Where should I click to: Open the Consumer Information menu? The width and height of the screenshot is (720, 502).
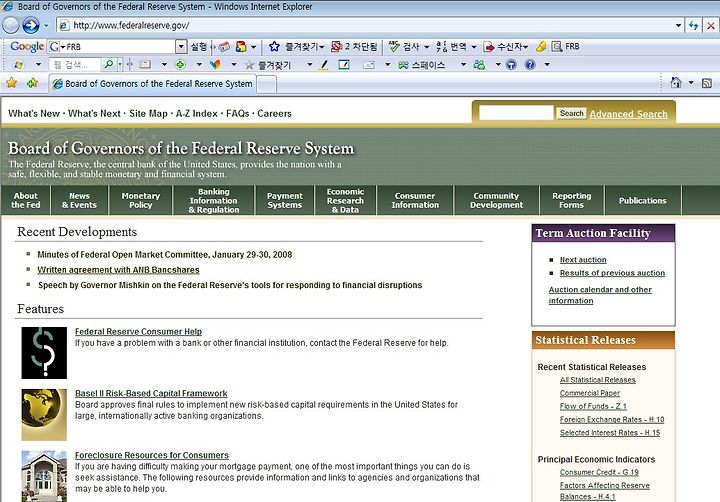tap(415, 200)
